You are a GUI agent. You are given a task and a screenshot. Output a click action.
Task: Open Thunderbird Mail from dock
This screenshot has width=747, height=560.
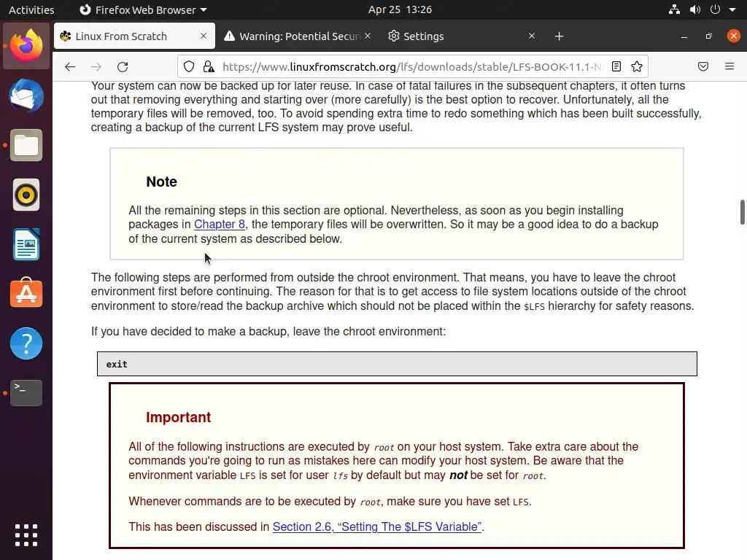click(26, 96)
